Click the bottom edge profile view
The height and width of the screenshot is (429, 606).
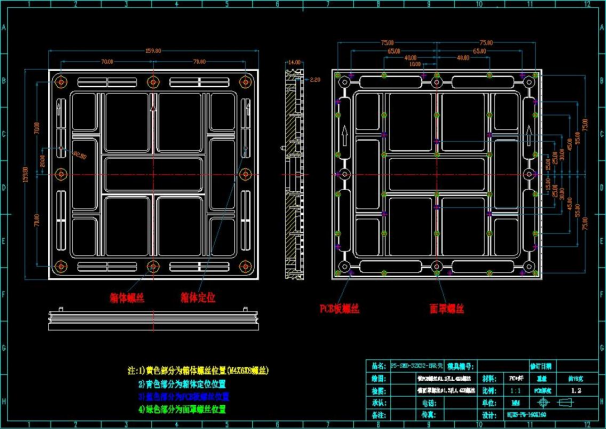click(x=152, y=320)
